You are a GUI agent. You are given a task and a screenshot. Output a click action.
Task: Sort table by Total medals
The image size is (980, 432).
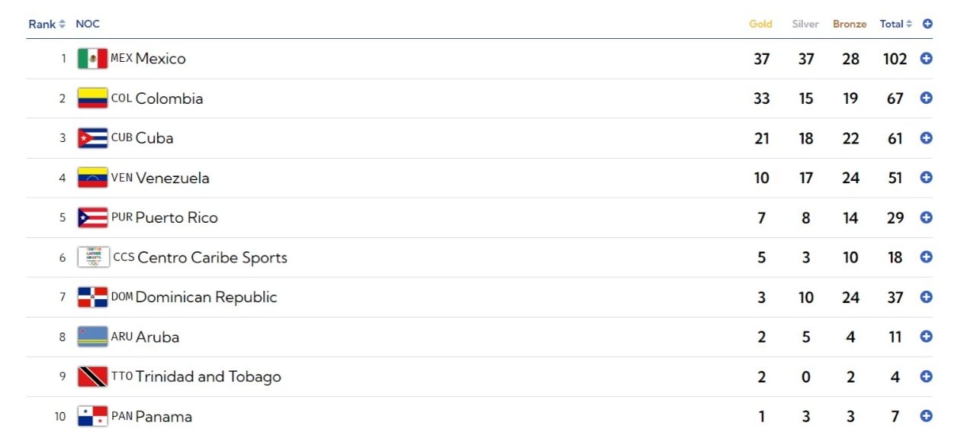[895, 24]
